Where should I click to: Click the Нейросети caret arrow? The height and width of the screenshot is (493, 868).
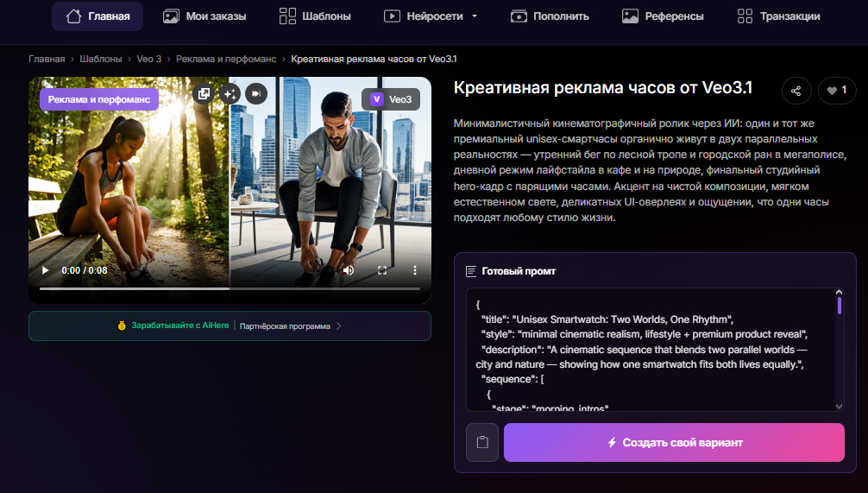(475, 16)
